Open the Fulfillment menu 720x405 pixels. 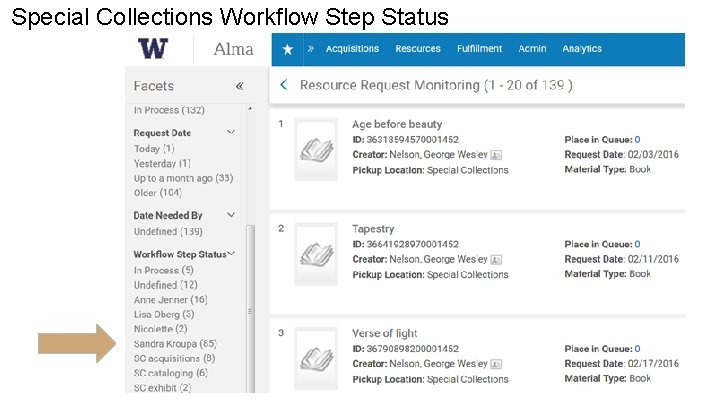coord(479,49)
